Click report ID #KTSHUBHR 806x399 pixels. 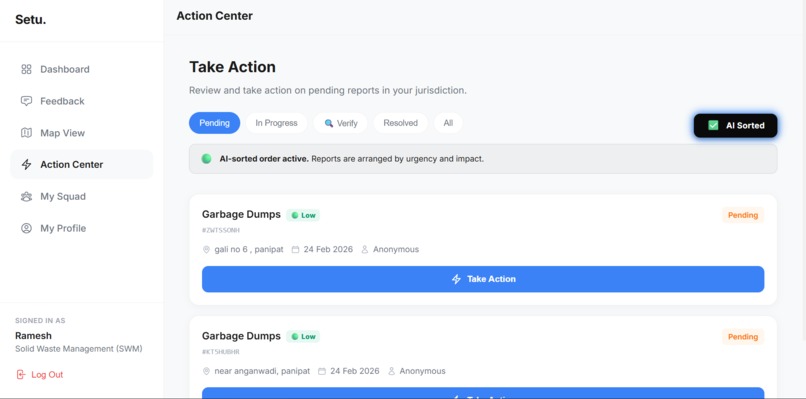click(x=221, y=352)
